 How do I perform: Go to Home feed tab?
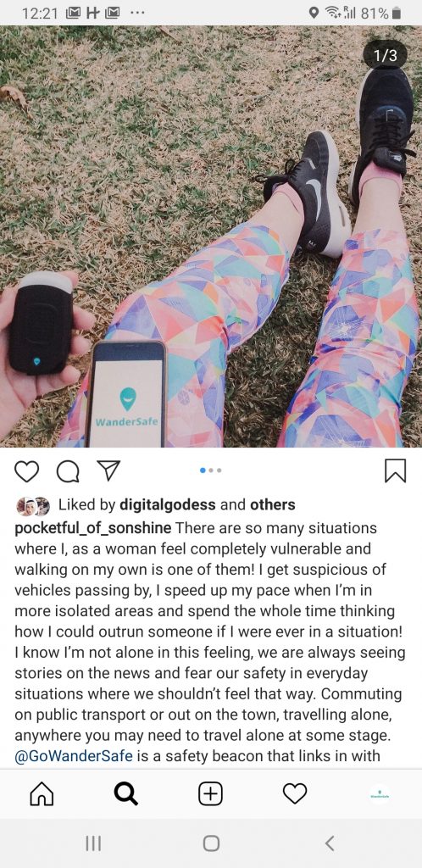click(42, 793)
